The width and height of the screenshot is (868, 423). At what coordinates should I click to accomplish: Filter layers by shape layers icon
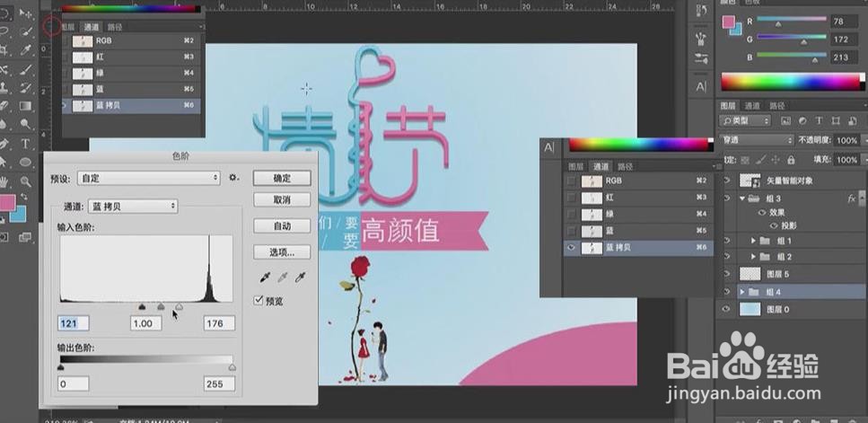pos(837,120)
